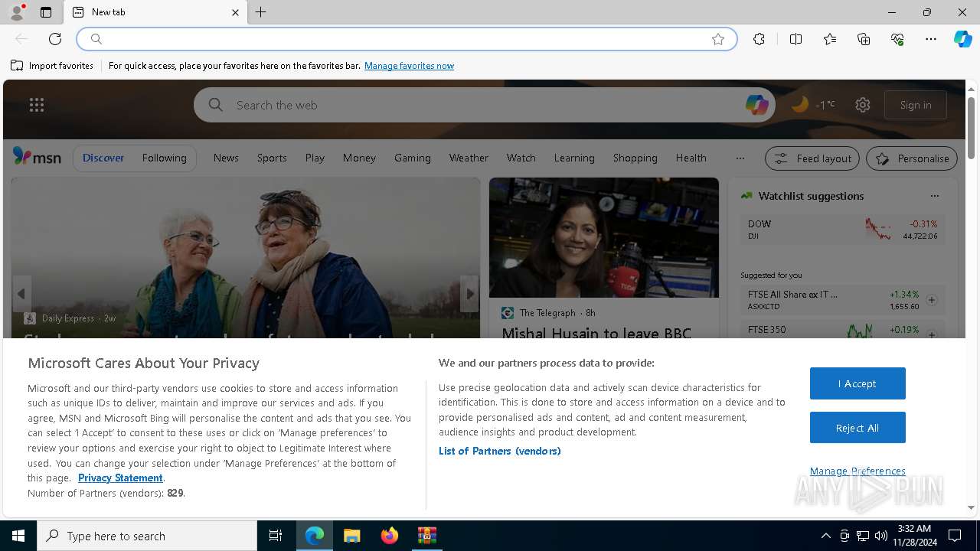Screen dimensions: 980x551
Task: Toggle Split screen view
Action: [795, 39]
